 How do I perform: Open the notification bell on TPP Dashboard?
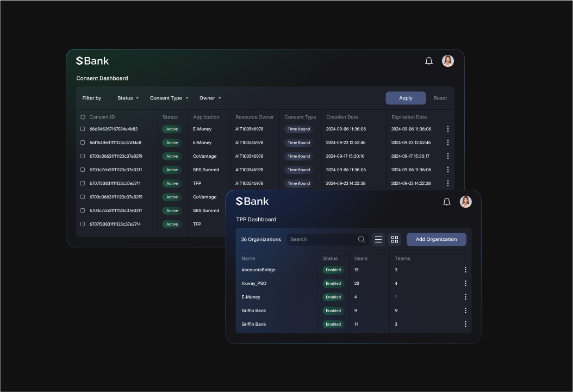coord(446,201)
